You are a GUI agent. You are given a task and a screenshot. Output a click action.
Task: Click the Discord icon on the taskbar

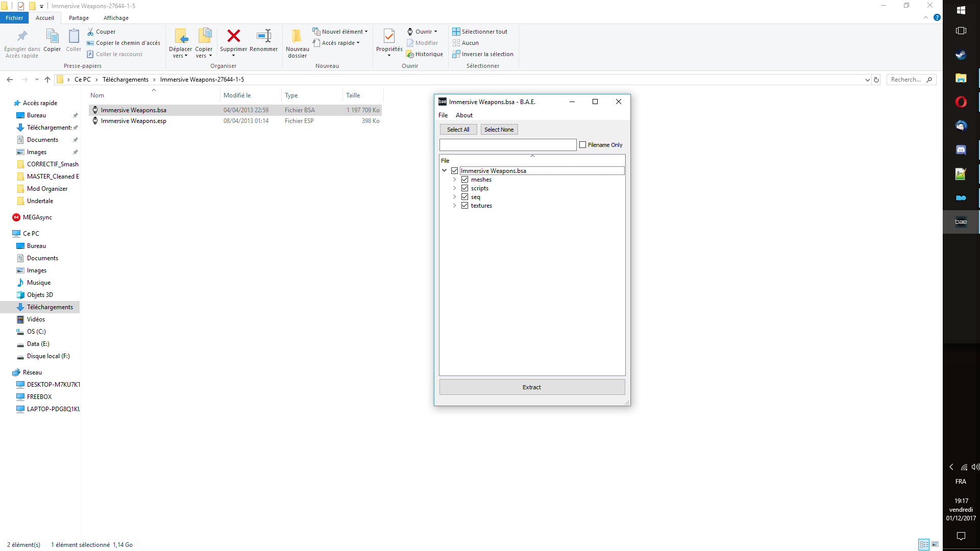coord(961,150)
